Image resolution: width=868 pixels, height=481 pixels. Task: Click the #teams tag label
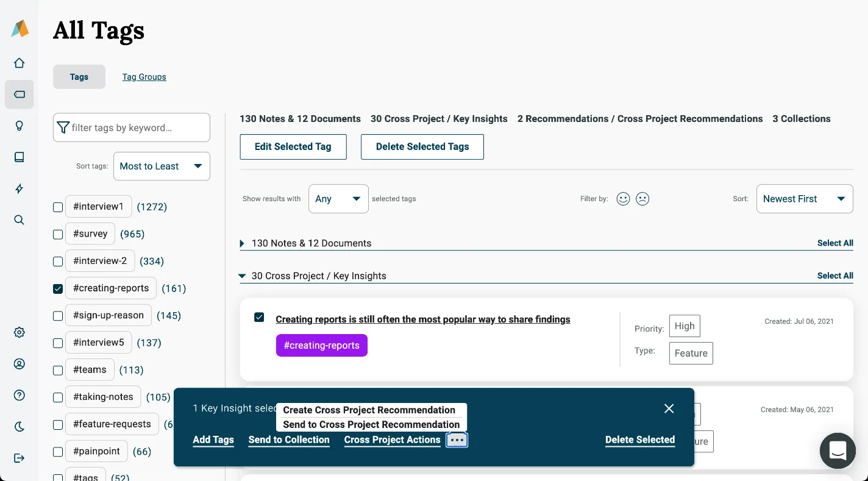click(90, 369)
